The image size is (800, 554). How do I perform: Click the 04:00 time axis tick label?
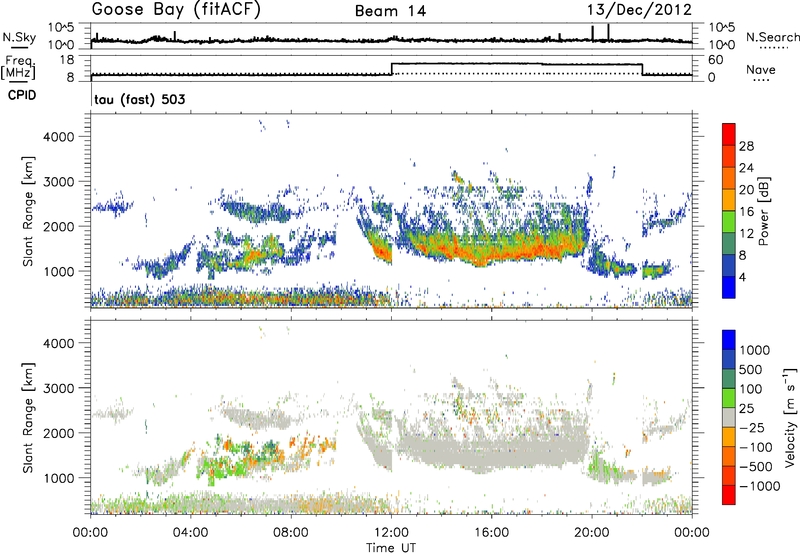point(191,533)
